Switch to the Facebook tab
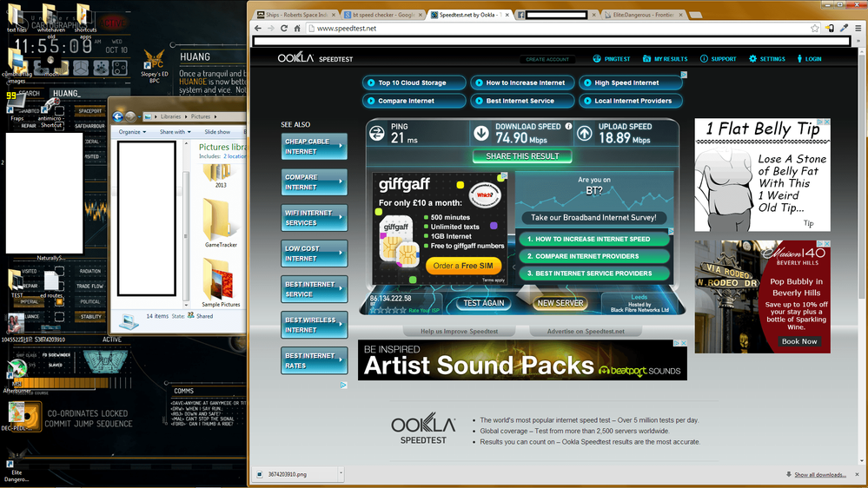The image size is (868, 488). coord(555,15)
